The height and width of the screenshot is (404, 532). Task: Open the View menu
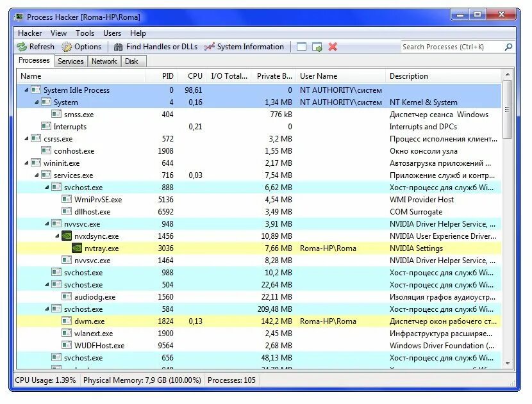pyautogui.click(x=58, y=33)
